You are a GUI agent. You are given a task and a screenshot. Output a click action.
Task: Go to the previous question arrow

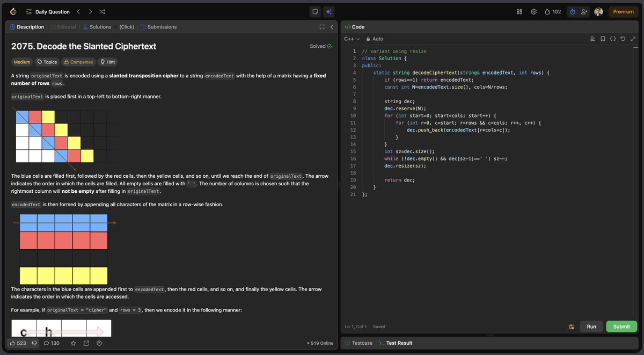[78, 11]
